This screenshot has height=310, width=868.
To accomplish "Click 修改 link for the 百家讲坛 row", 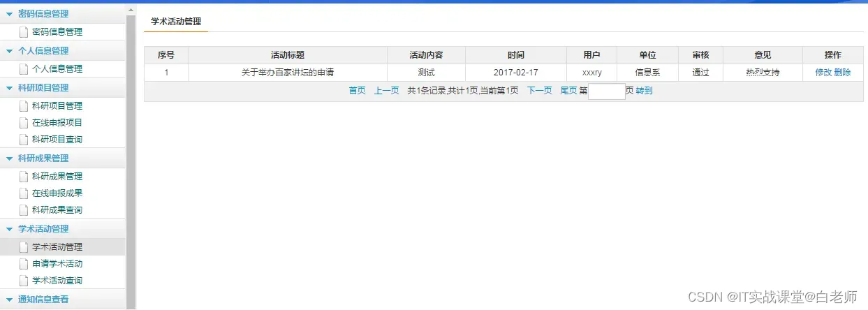I will pos(823,73).
